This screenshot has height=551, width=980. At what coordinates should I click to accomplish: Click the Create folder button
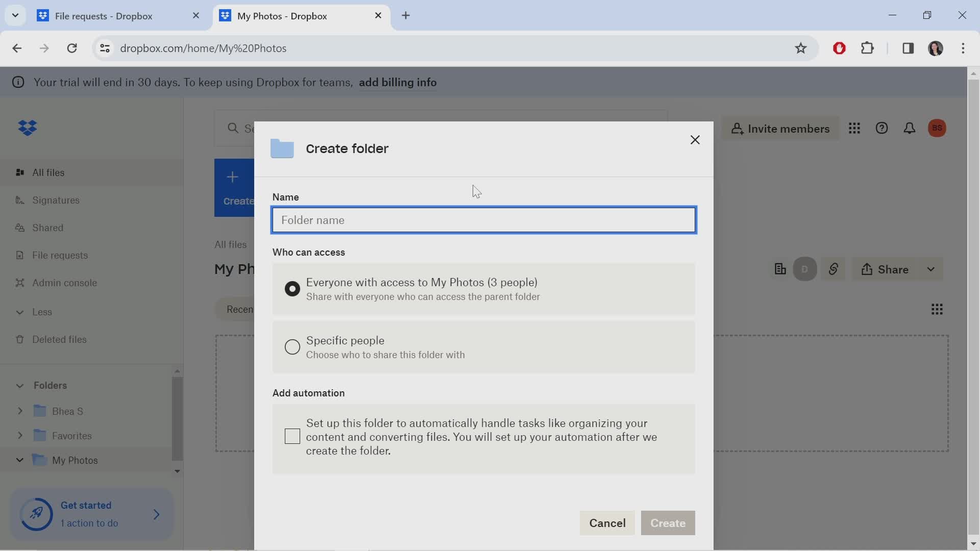coord(668,523)
